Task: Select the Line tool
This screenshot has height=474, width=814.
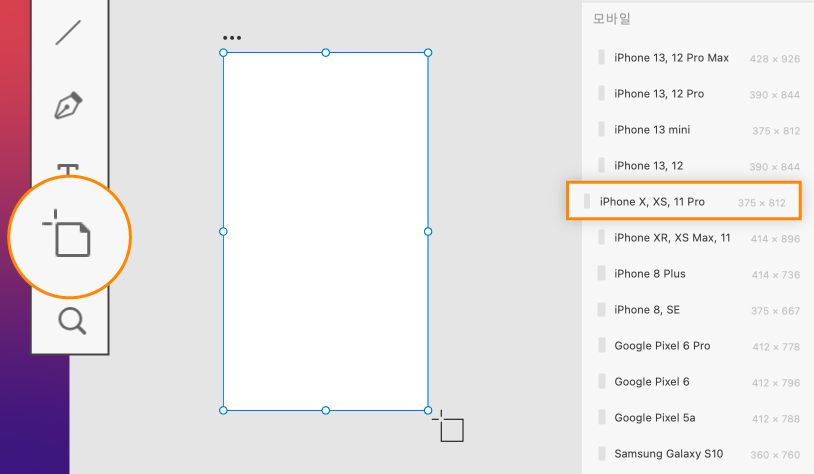Action: coord(68,33)
